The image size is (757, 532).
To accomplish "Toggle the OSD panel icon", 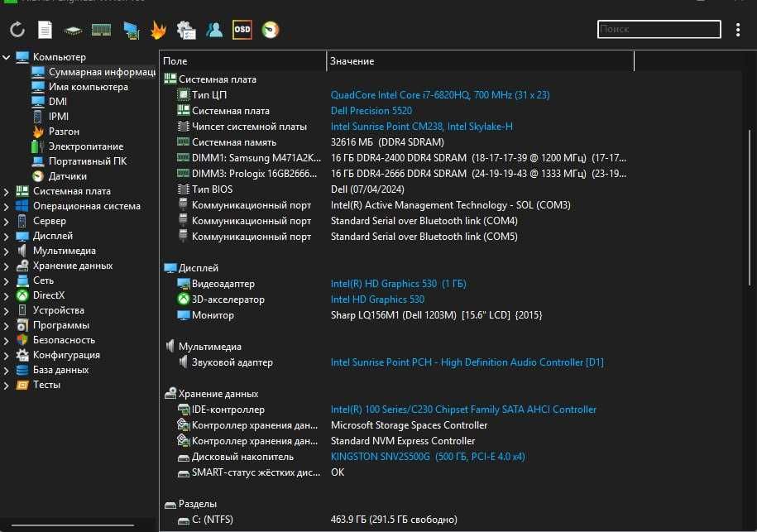I will pyautogui.click(x=242, y=30).
